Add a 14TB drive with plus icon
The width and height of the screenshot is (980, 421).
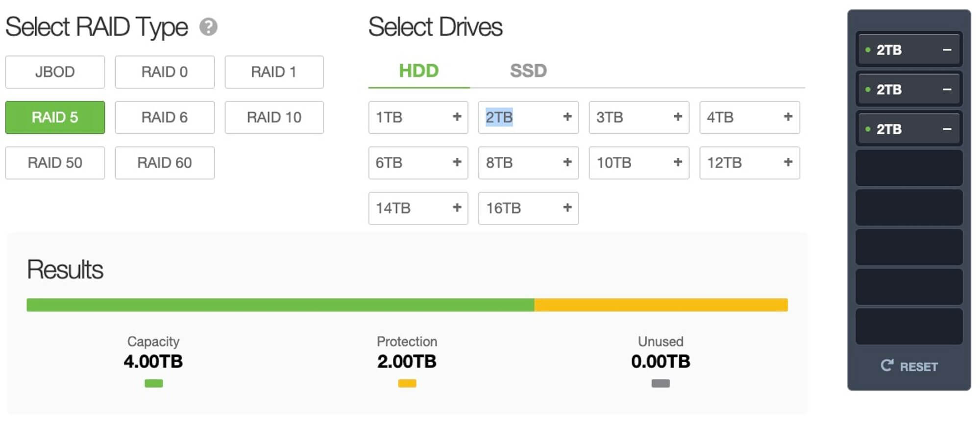[x=457, y=207]
